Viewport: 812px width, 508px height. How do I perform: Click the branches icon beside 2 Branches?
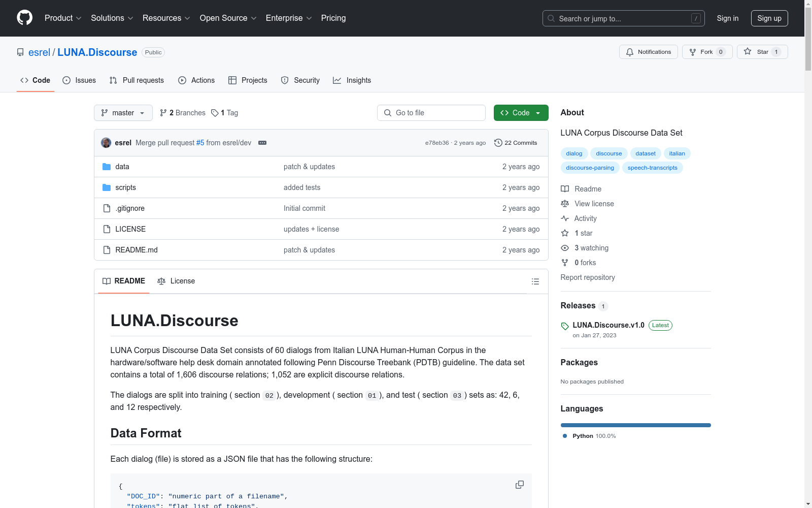(x=163, y=113)
